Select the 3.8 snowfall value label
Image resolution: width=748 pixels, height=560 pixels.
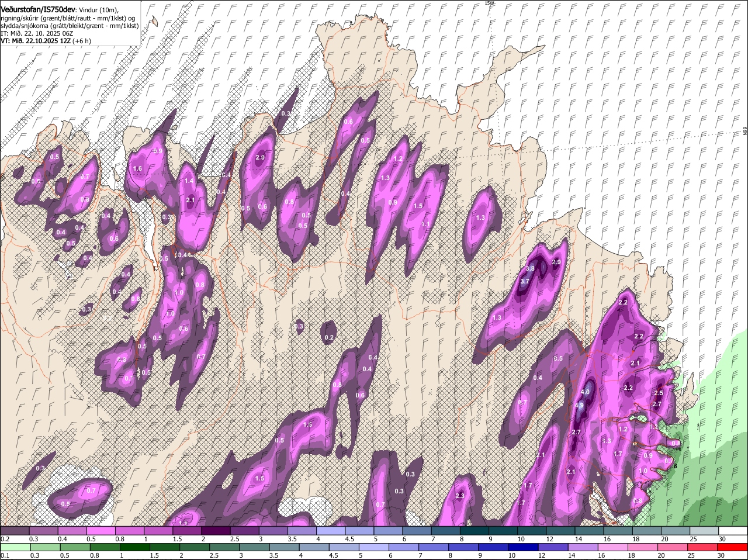pos(530,268)
